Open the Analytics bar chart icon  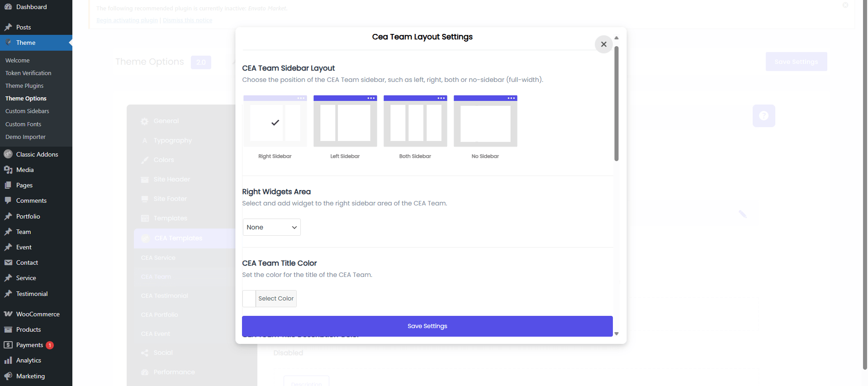tap(8, 360)
